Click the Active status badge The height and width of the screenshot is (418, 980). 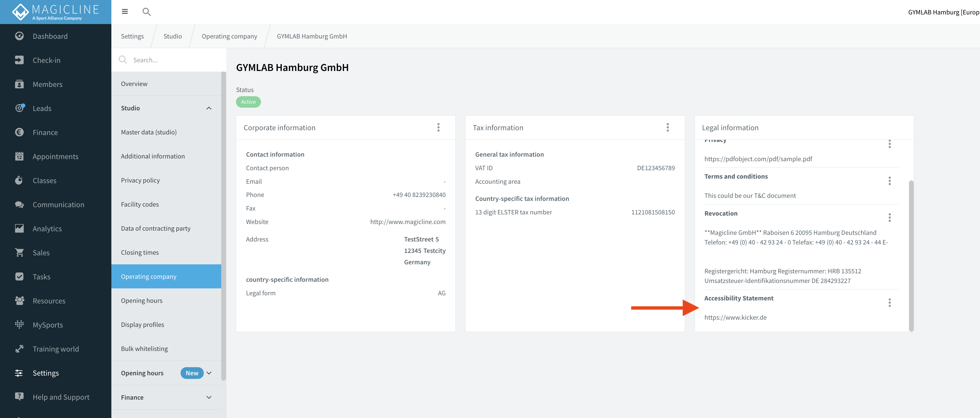(248, 102)
